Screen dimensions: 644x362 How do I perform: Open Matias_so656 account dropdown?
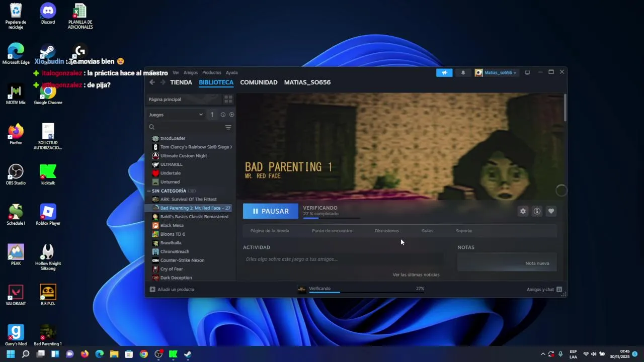click(496, 73)
